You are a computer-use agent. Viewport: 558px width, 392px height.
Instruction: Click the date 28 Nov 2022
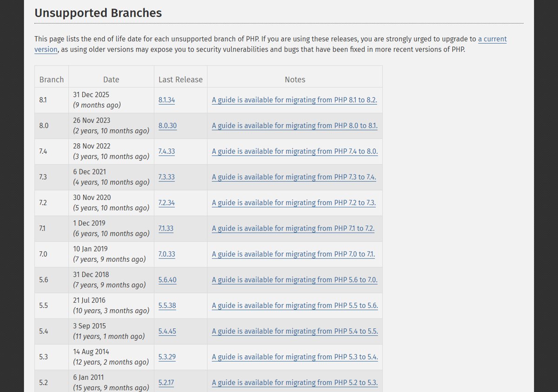point(92,146)
